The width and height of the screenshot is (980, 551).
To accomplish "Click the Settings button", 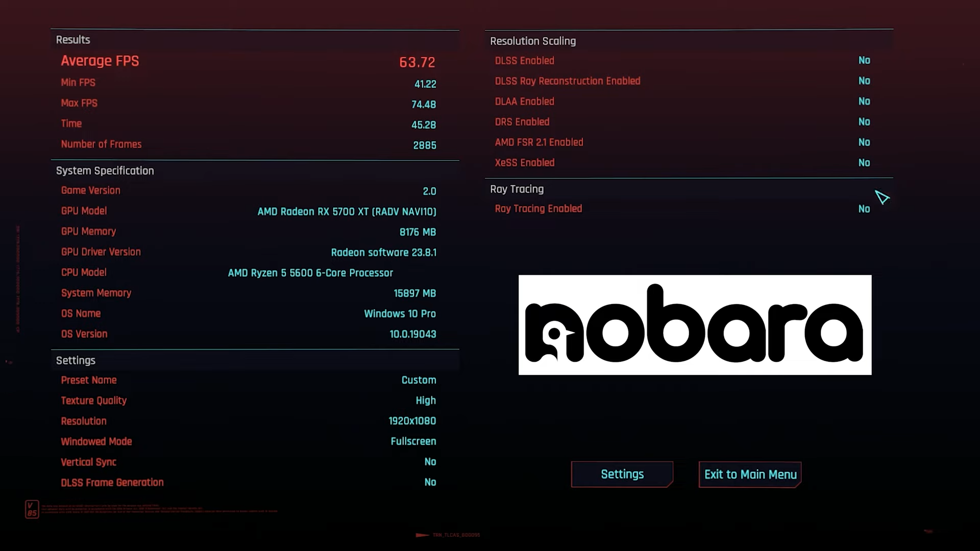I will point(622,474).
